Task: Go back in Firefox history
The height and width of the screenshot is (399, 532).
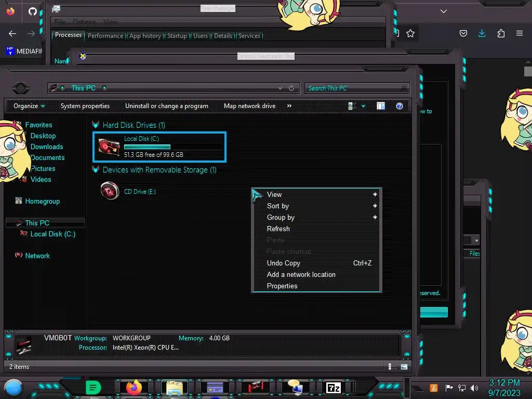Action: [x=12, y=34]
